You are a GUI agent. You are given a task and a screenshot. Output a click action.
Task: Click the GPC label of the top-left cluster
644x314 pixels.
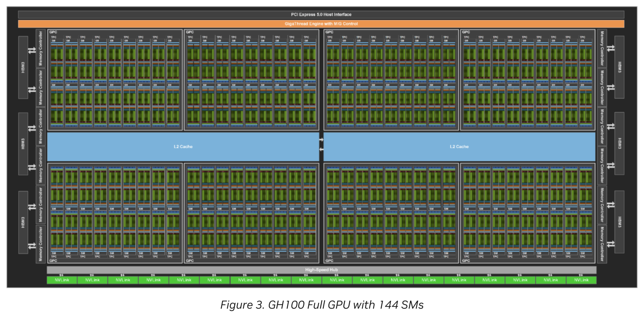[x=53, y=32]
